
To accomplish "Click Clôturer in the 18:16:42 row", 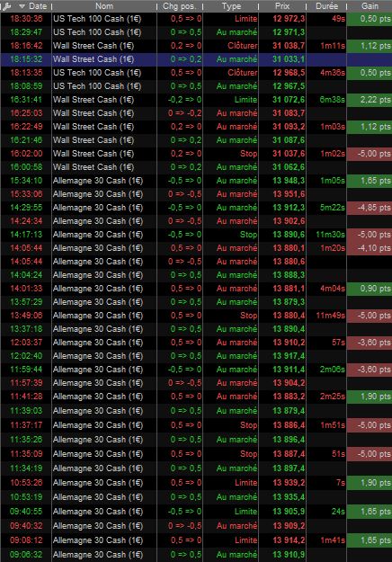I will tap(242, 46).
